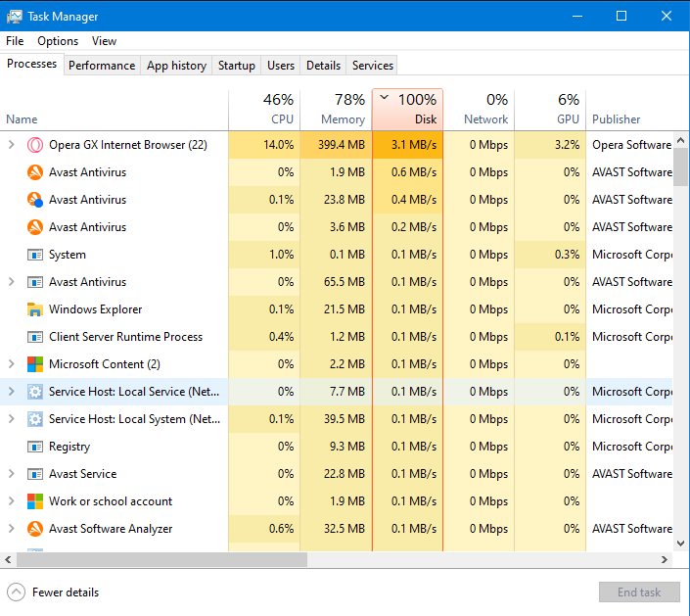Screen dimensions: 690x616
Task: Select the Processes tab
Action: point(31,64)
